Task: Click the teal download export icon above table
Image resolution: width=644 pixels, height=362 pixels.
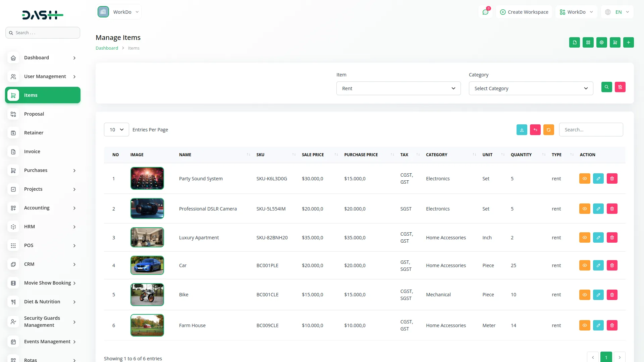Action: click(x=522, y=130)
